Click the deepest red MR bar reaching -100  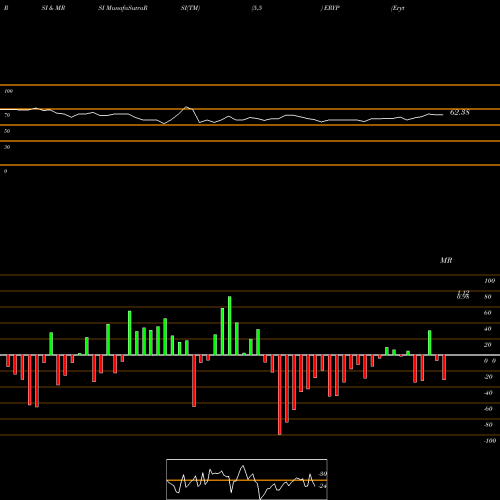tap(279, 395)
